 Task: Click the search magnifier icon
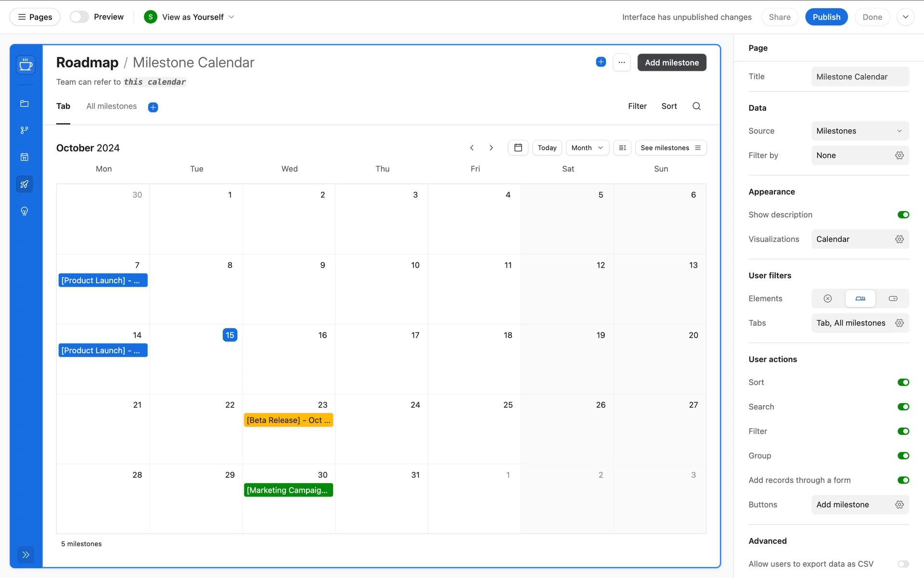coord(696,106)
